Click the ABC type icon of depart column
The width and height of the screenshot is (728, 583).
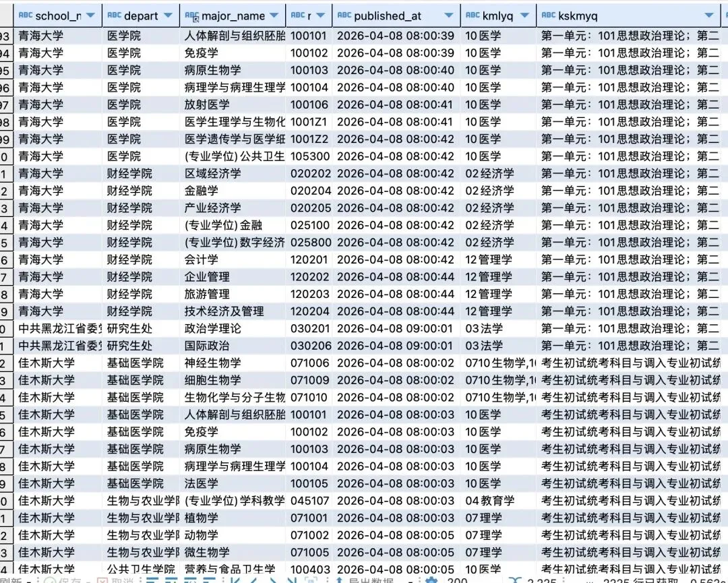point(114,16)
